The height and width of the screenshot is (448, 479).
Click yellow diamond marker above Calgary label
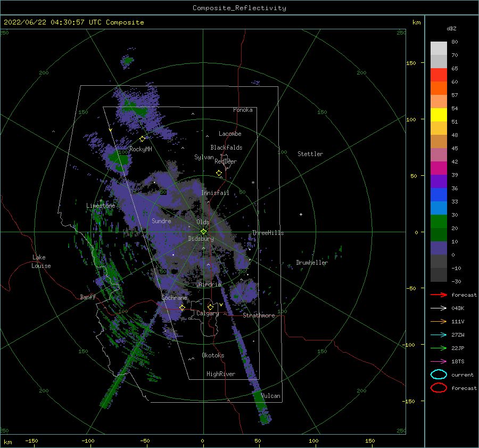210,307
